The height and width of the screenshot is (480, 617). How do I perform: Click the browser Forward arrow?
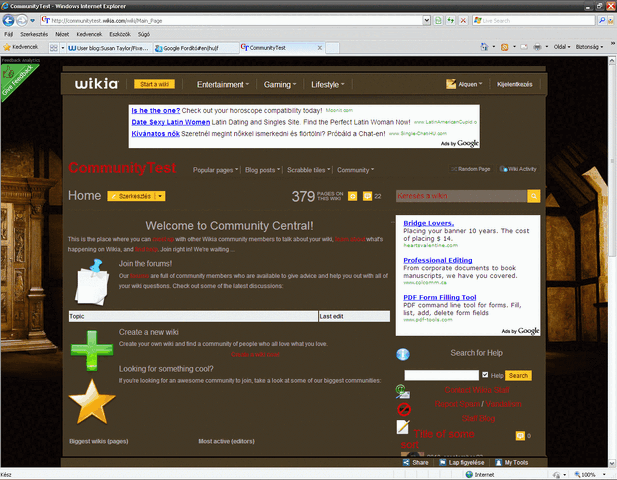tap(22, 20)
